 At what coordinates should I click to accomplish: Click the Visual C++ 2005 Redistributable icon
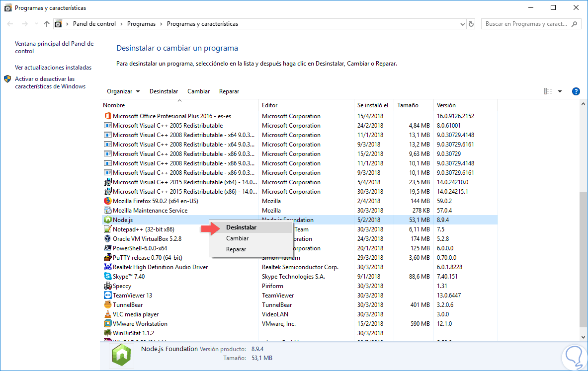click(x=108, y=126)
